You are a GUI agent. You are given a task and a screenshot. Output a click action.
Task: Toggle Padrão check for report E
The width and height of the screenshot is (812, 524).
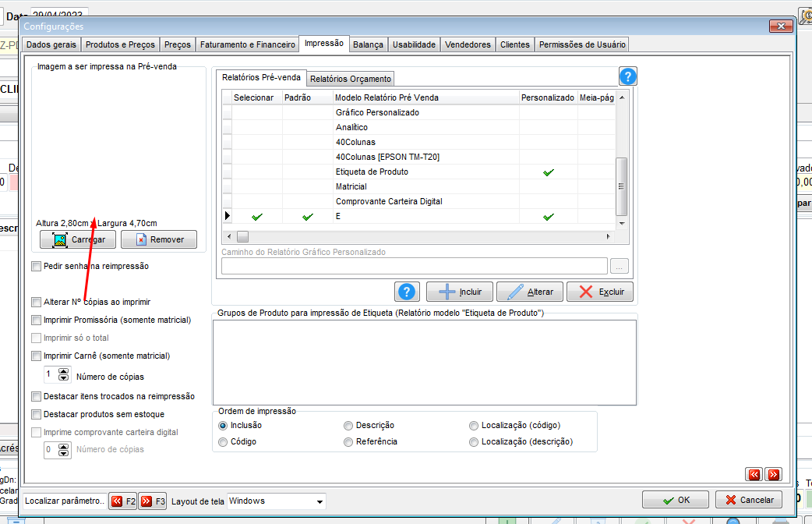[308, 217]
